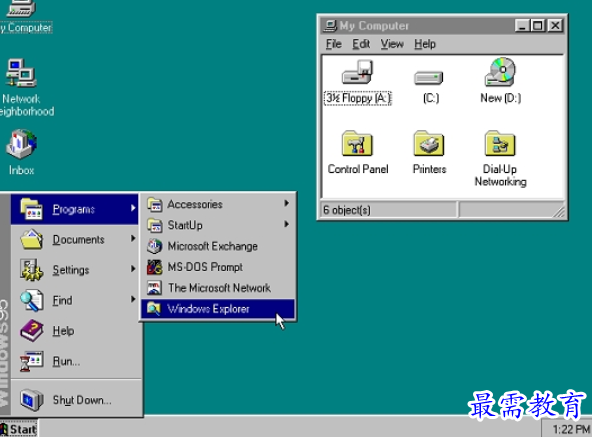Click The Microsoft Network label
This screenshot has width=592, height=437.
(219, 288)
